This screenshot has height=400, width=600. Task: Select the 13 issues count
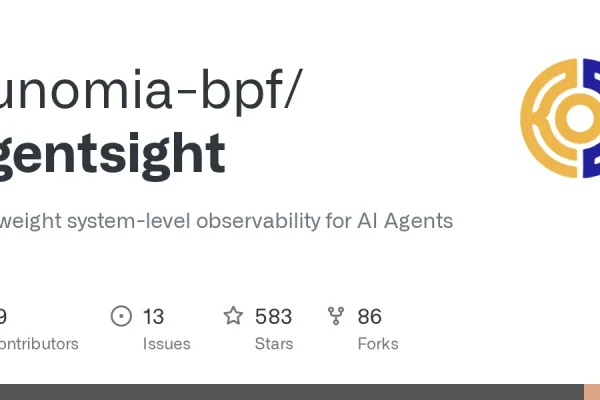click(x=153, y=317)
